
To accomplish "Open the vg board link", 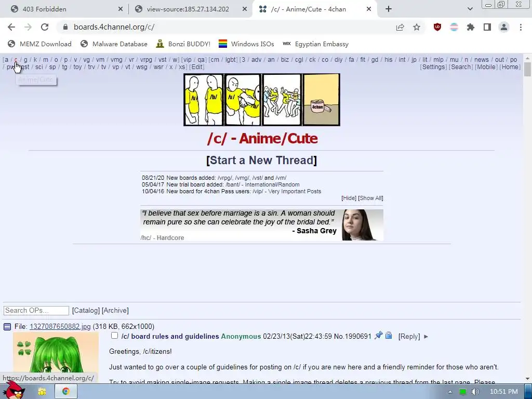I will coord(87,60).
